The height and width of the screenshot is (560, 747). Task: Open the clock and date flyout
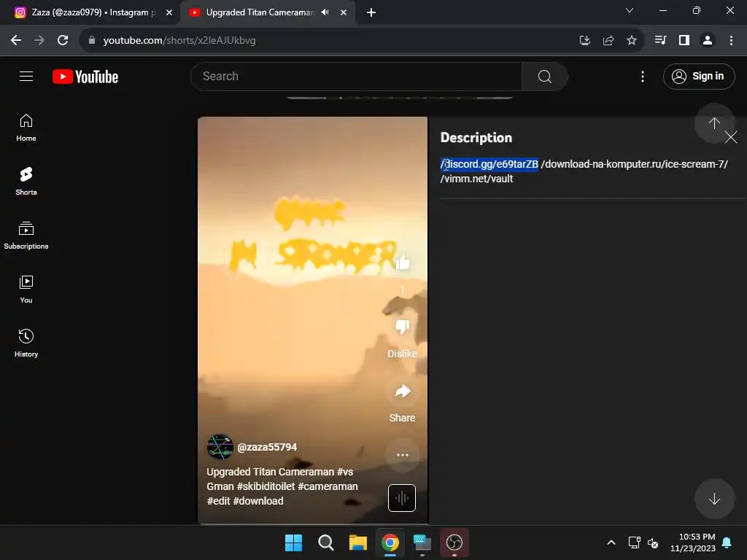click(x=693, y=542)
